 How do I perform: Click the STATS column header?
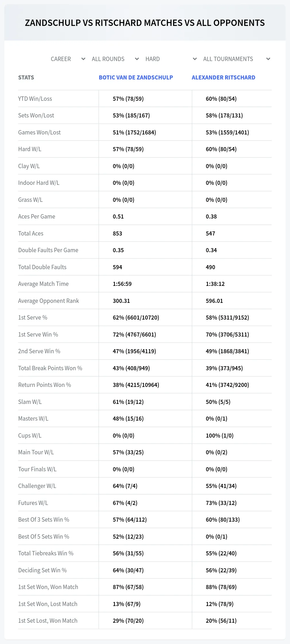point(26,77)
